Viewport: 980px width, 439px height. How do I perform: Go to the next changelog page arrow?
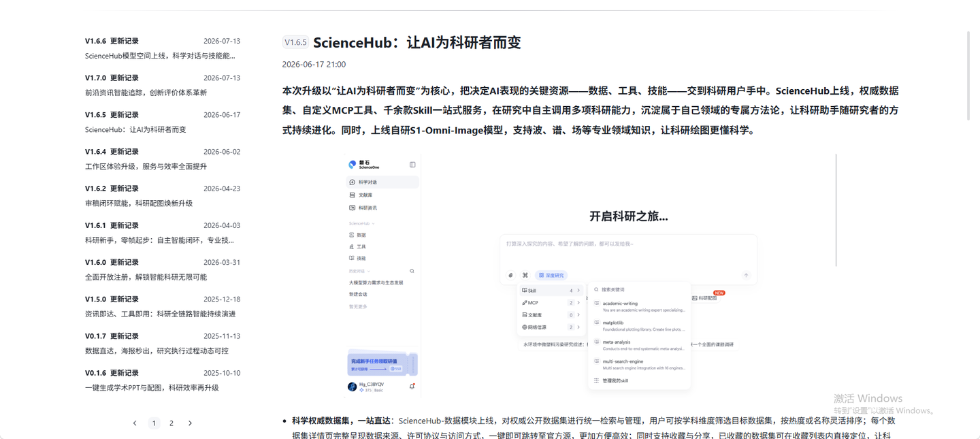[190, 423]
